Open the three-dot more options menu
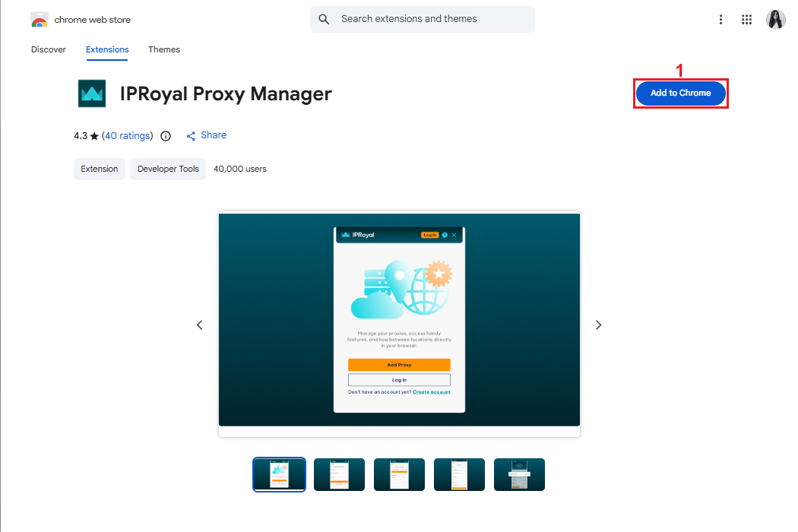798x532 pixels. [720, 20]
